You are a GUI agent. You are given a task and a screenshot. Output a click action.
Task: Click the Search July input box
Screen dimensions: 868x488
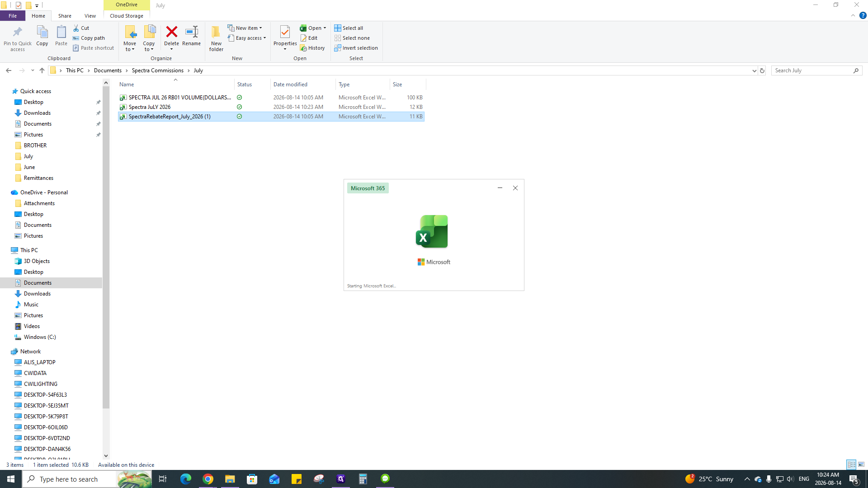click(x=812, y=70)
